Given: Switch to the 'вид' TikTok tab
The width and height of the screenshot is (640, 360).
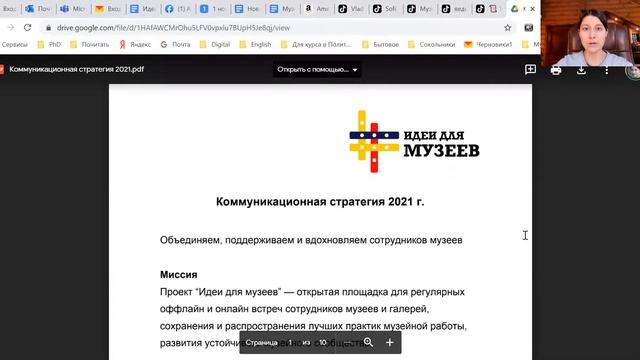Looking at the screenshot, I should pos(453,9).
